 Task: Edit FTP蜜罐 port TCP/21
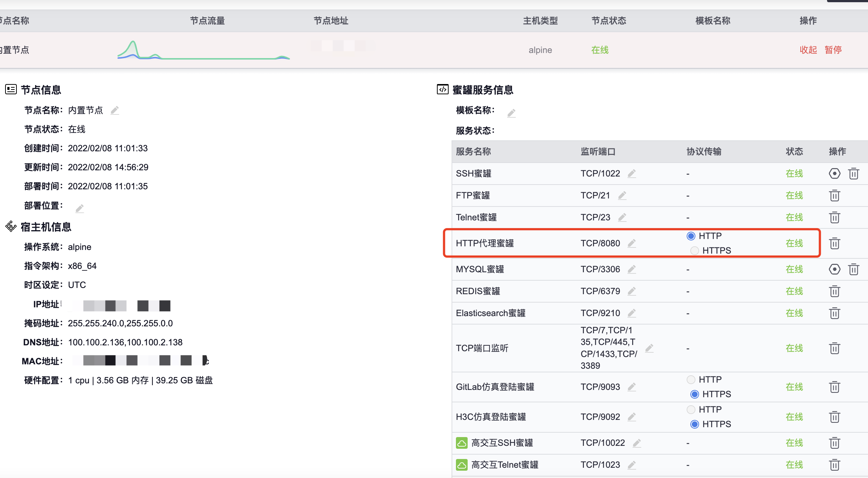(622, 195)
